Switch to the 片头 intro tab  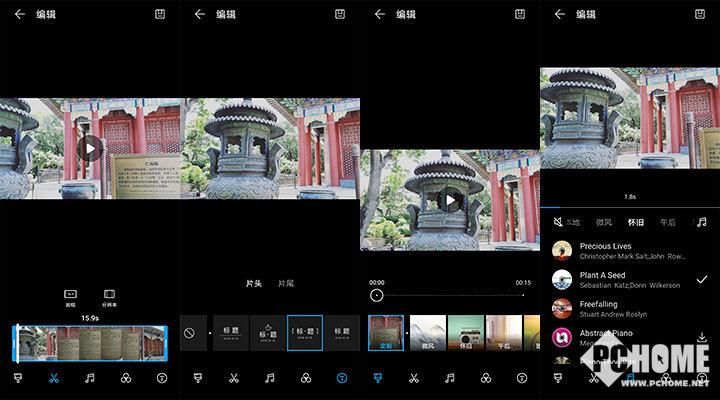point(253,283)
